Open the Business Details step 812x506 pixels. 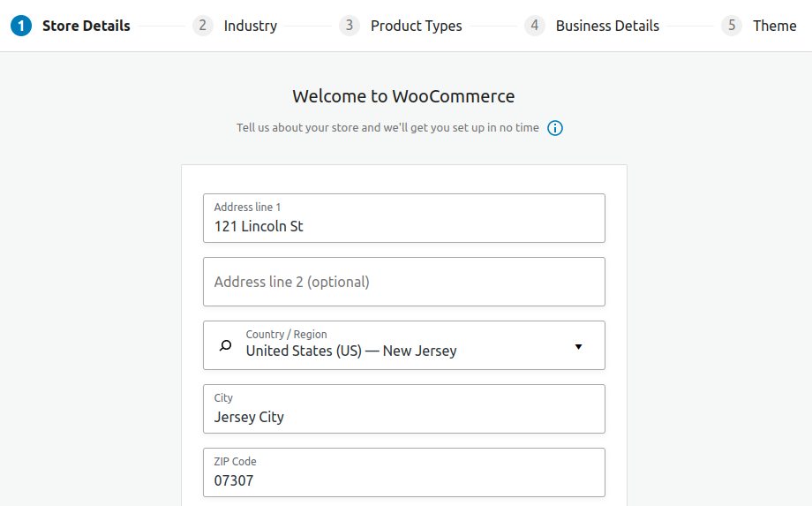tap(607, 26)
